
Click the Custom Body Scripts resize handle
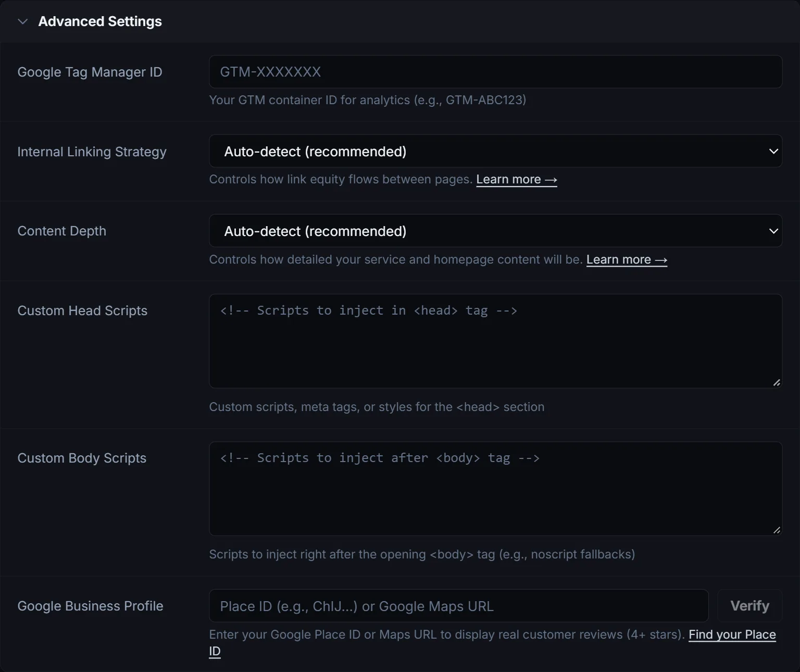(777, 530)
